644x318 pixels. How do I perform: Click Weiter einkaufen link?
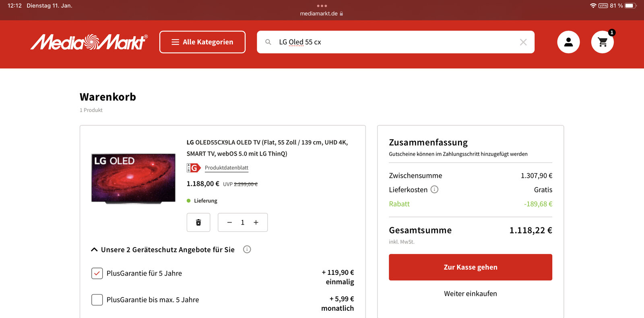click(x=471, y=293)
